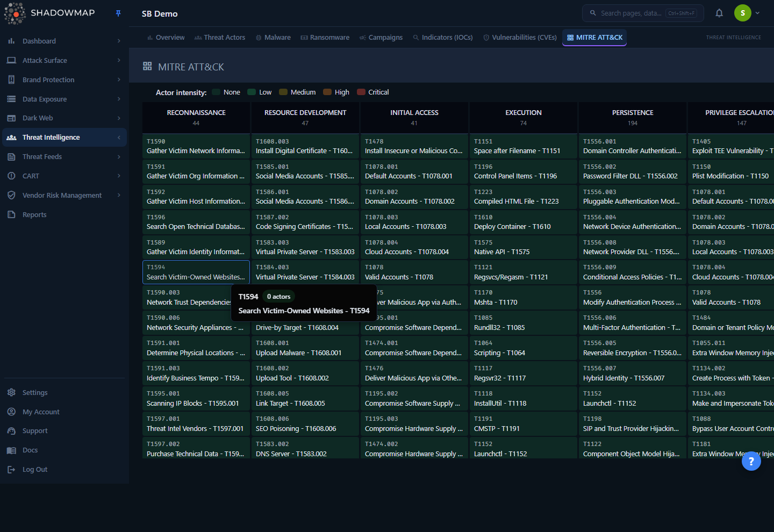Click the Threat Feeds document icon
This screenshot has height=532, width=774.
pos(11,157)
